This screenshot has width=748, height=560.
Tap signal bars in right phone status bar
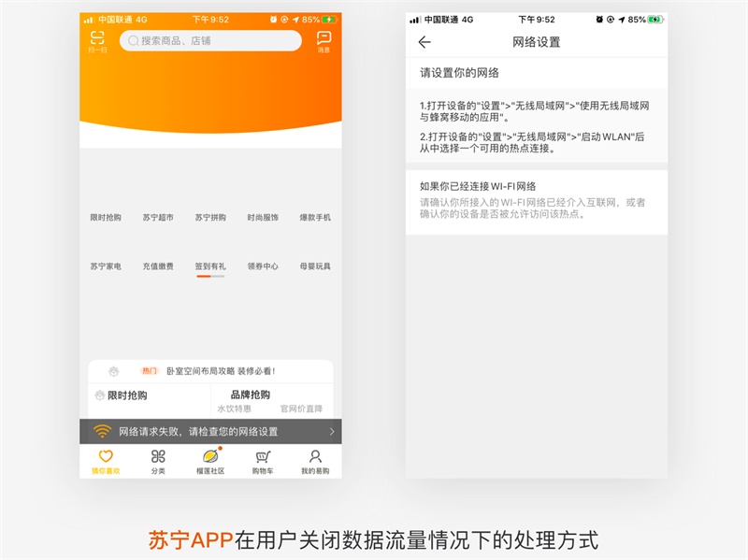415,20
